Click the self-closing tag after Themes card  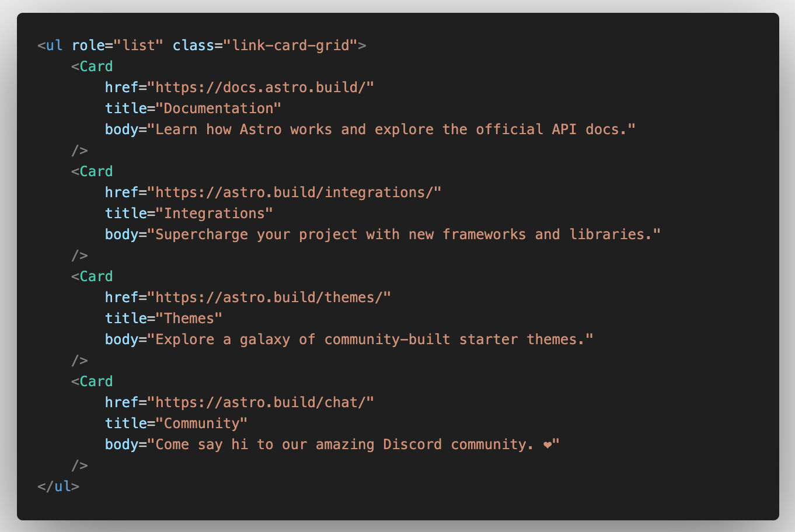pos(79,360)
